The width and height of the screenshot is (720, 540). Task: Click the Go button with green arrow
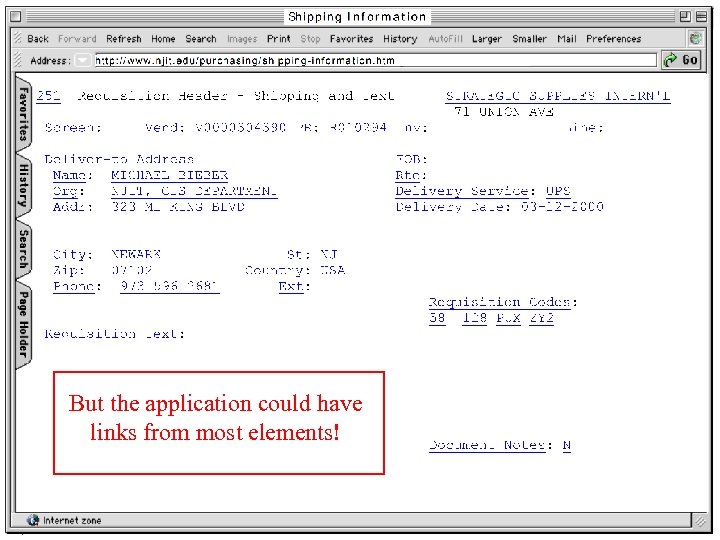pos(681,60)
